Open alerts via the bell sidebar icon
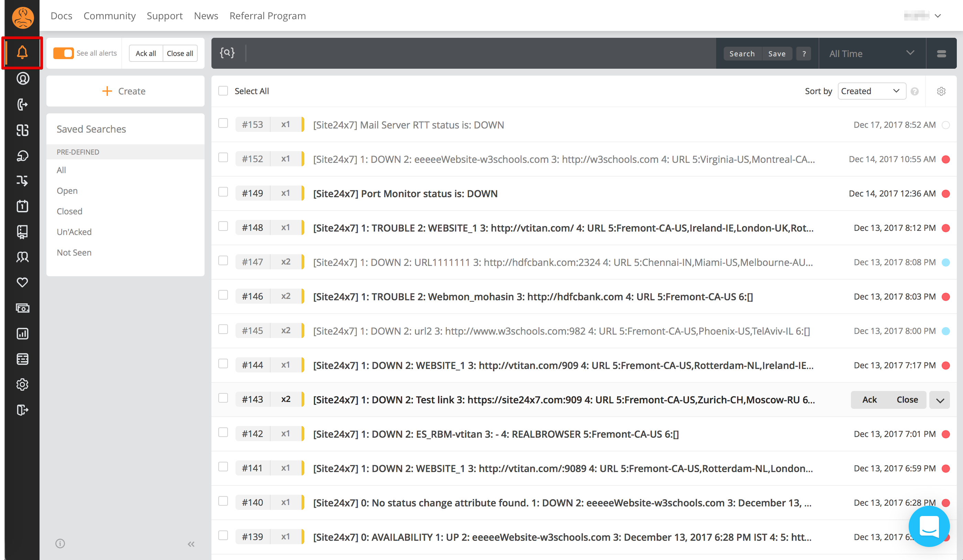 click(x=22, y=53)
